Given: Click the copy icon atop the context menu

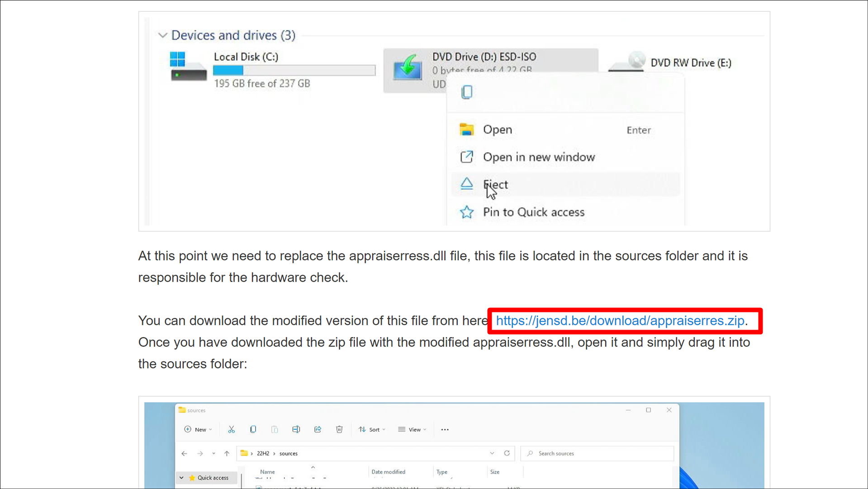Looking at the screenshot, I should [x=467, y=92].
